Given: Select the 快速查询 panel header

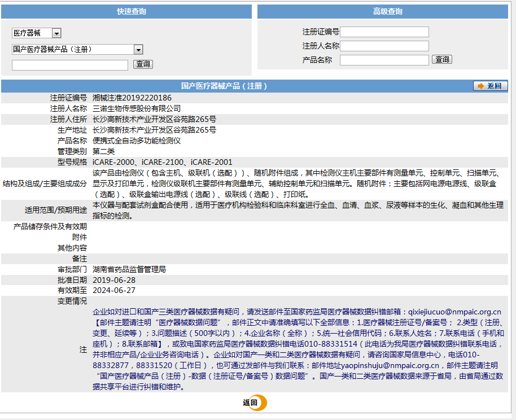Looking at the screenshot, I should click(126, 11).
